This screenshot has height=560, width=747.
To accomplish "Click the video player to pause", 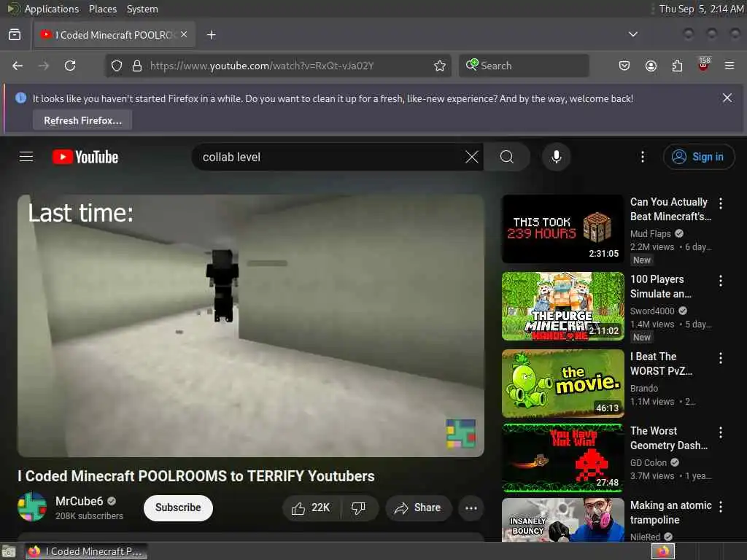I will pyautogui.click(x=251, y=326).
